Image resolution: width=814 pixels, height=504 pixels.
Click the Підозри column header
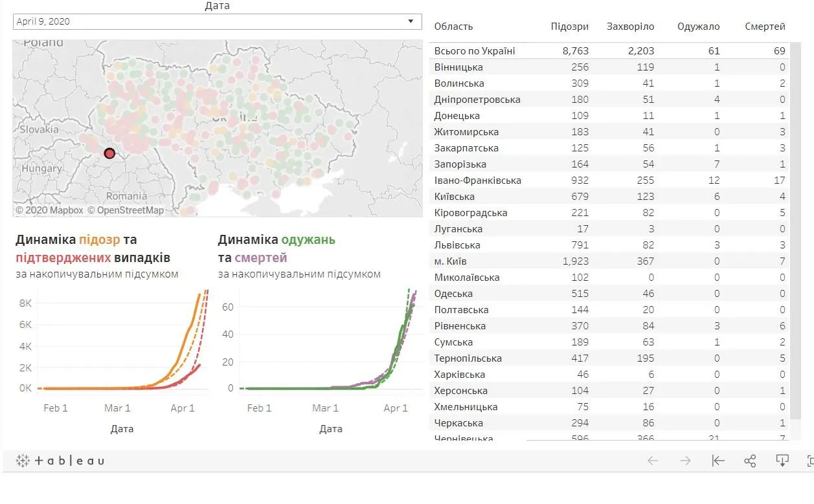569,27
